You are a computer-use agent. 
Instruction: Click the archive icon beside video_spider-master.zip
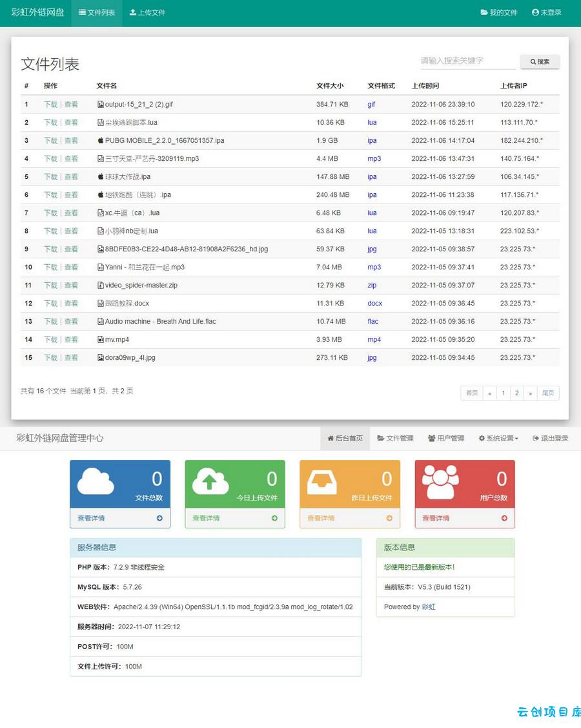pyautogui.click(x=101, y=286)
